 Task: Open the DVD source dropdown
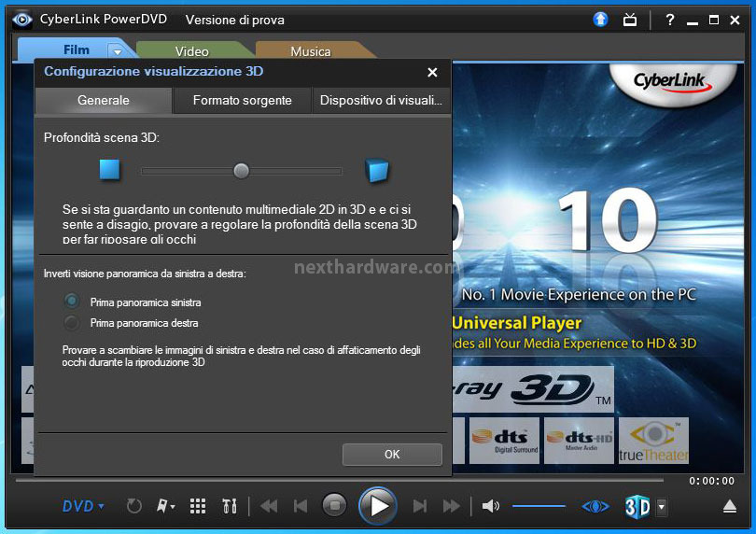point(83,506)
